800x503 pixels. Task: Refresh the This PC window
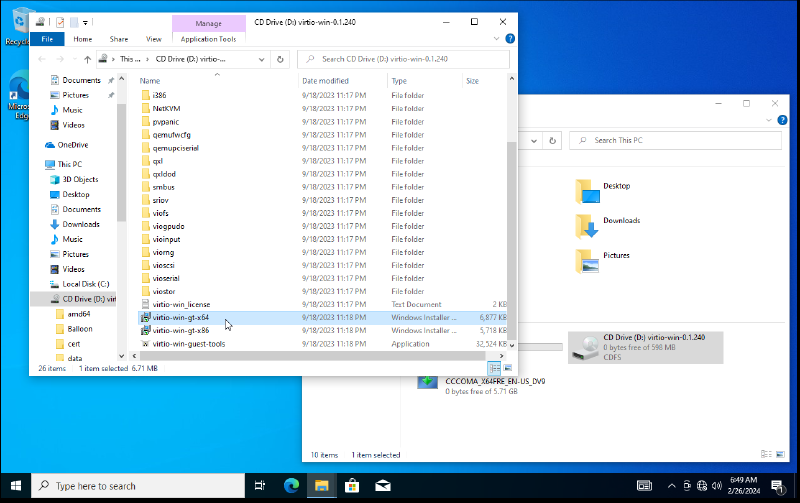point(552,141)
